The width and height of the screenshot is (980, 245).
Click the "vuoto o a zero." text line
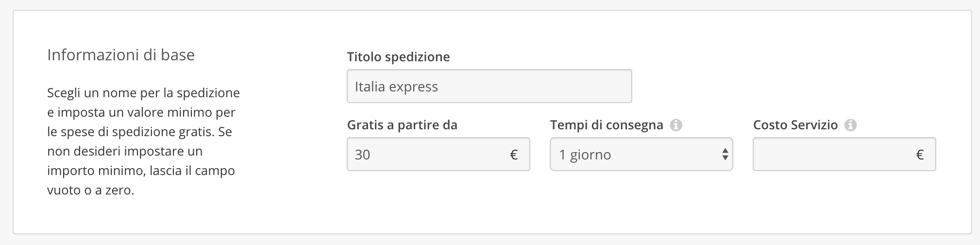pyautogui.click(x=91, y=190)
